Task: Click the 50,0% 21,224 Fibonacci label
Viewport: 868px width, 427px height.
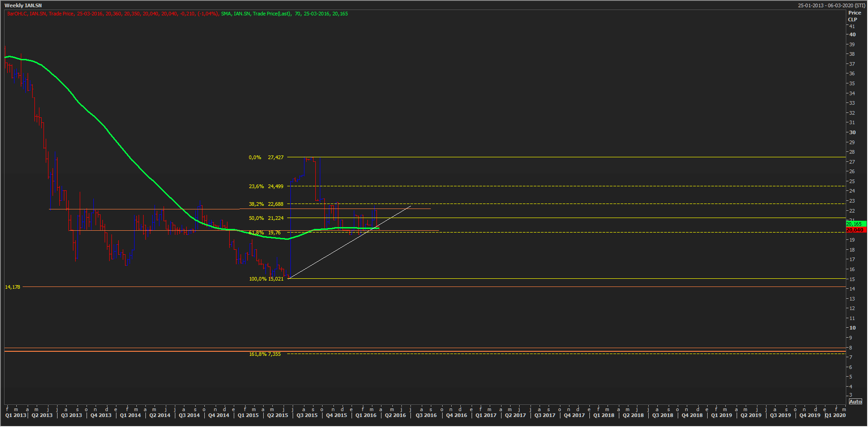Action: point(266,218)
